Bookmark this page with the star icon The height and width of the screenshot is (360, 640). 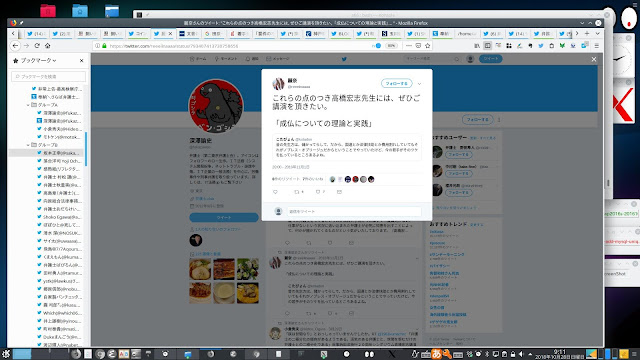pos(428,46)
